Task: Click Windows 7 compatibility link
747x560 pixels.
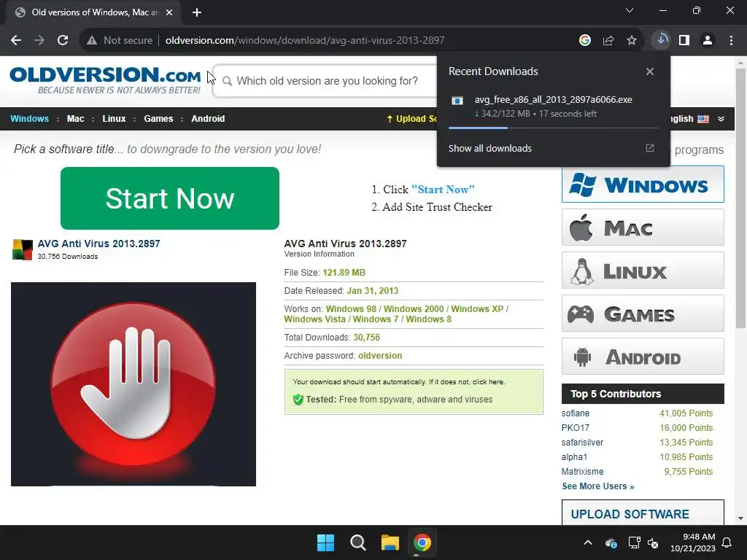Action: pos(376,319)
